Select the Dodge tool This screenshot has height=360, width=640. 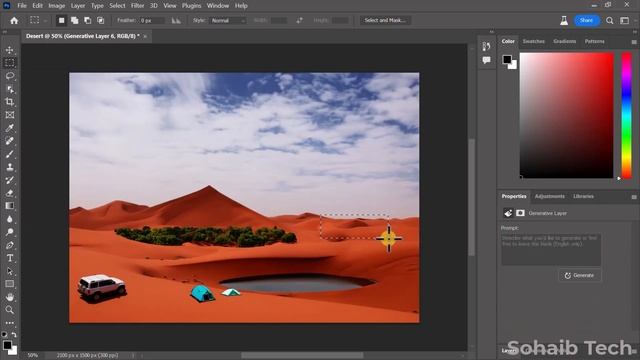click(x=9, y=232)
